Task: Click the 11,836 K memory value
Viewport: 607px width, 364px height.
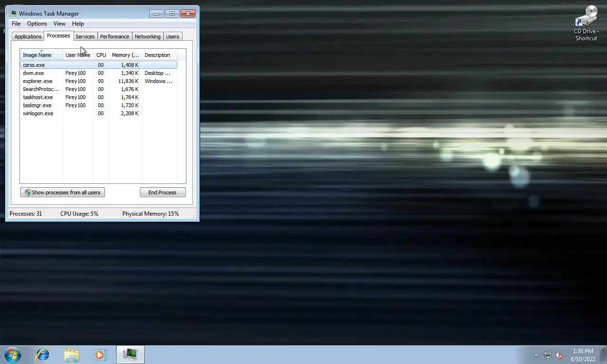Action: point(128,81)
